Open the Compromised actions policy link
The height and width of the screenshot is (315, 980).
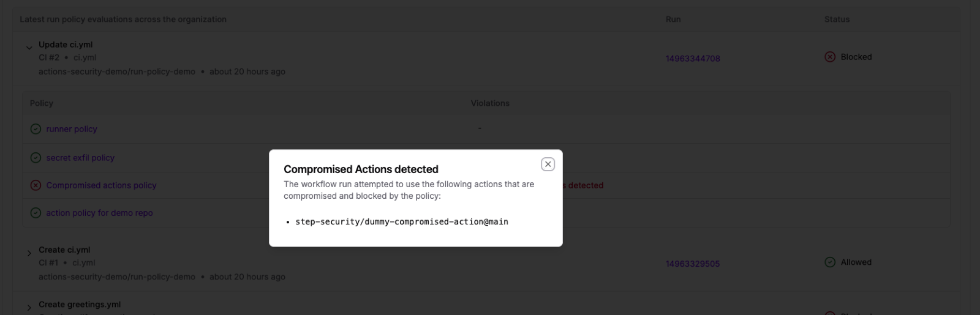point(101,185)
